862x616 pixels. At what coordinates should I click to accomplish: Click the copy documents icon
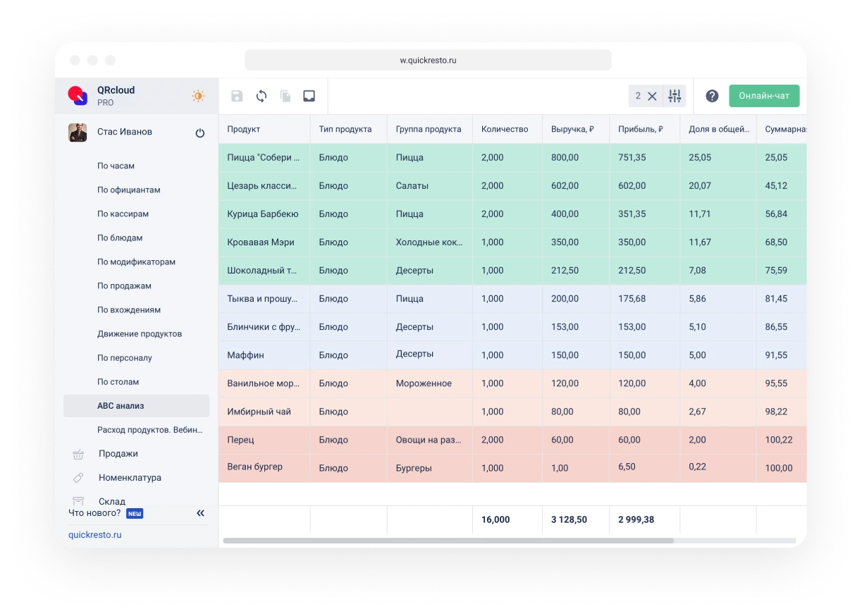coord(285,97)
